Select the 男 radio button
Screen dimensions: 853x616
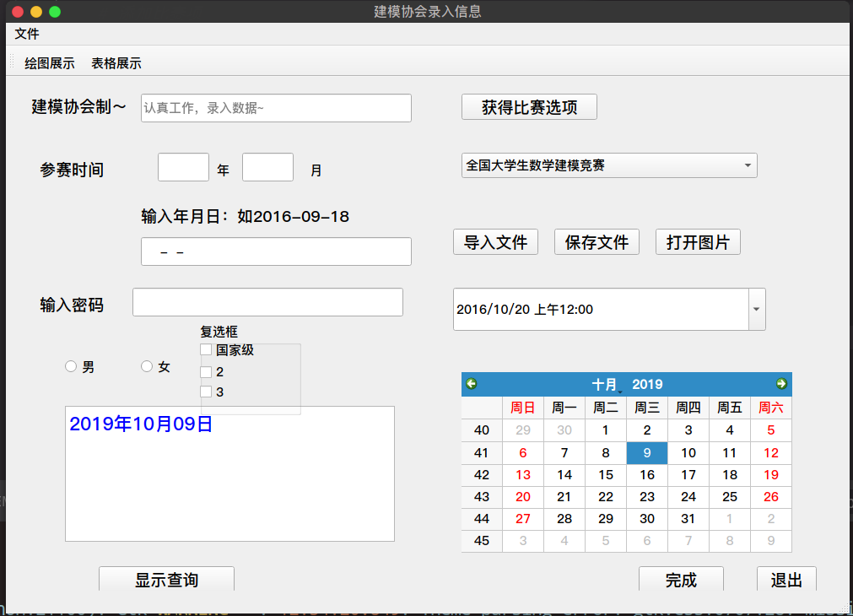click(x=72, y=366)
